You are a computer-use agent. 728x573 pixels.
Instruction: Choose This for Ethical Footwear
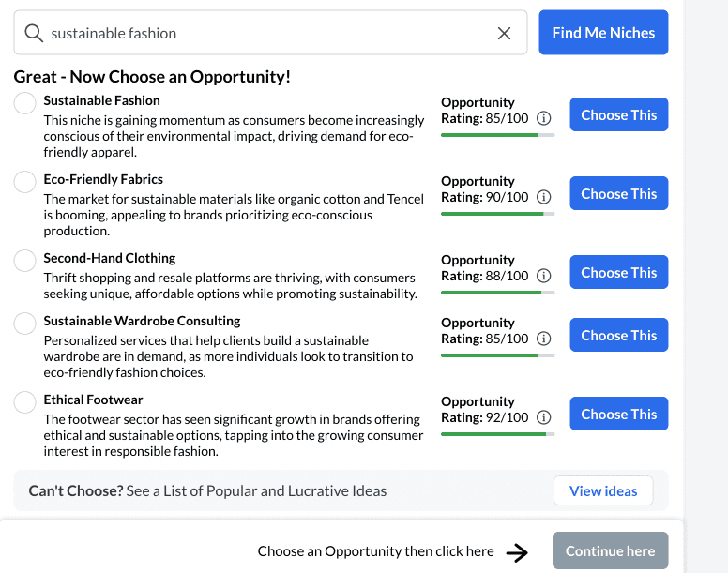pos(619,414)
